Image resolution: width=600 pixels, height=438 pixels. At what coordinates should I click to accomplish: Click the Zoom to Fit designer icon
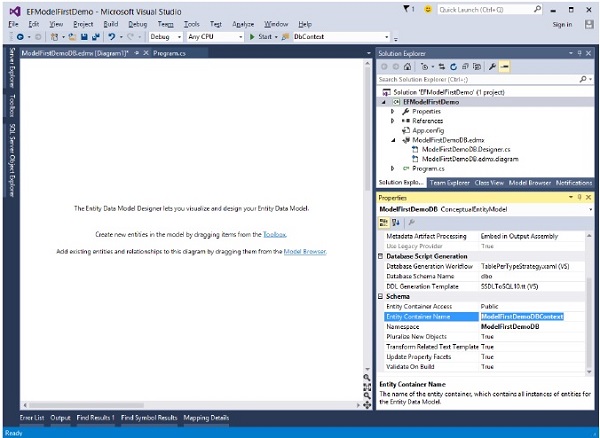[367, 387]
